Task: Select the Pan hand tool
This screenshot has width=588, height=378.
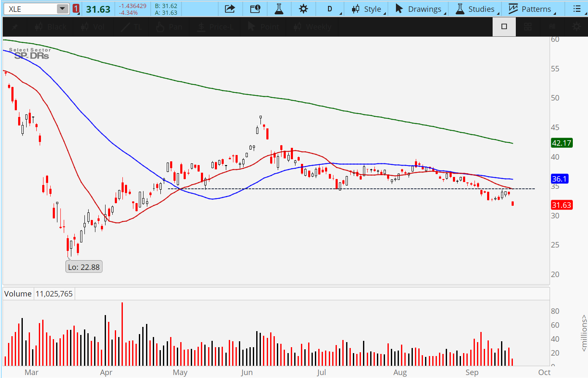Action: [169, 27]
